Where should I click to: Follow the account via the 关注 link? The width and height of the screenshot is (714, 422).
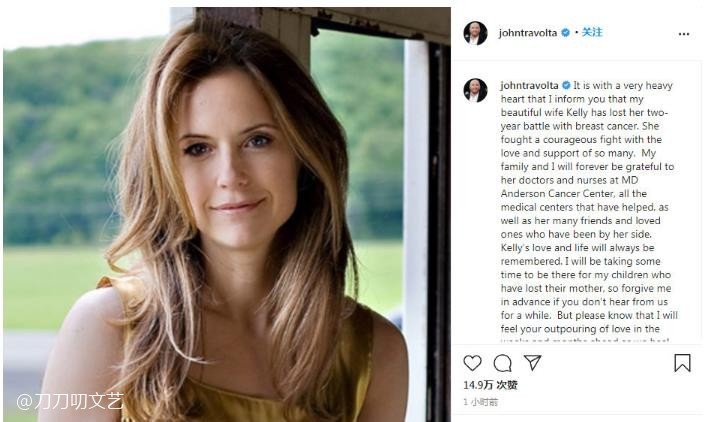click(x=592, y=33)
